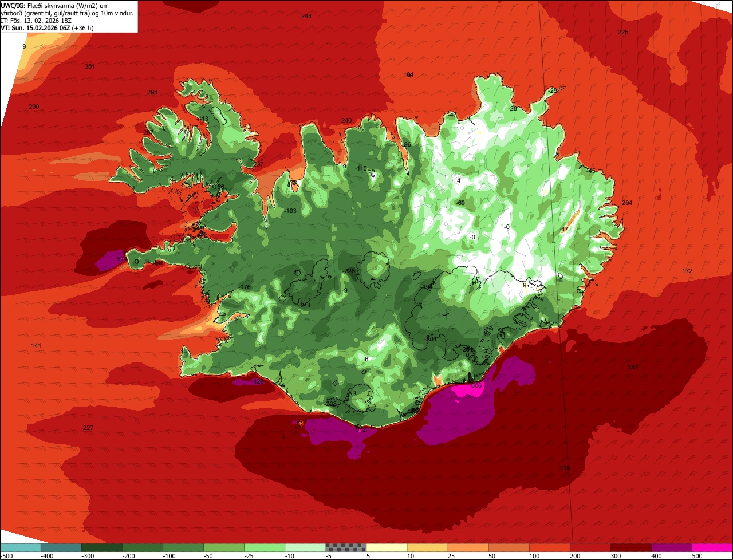Image resolution: width=733 pixels, height=560 pixels.
Task: Click the light teal legend swatch between -500 and -400
Action: tap(21, 547)
